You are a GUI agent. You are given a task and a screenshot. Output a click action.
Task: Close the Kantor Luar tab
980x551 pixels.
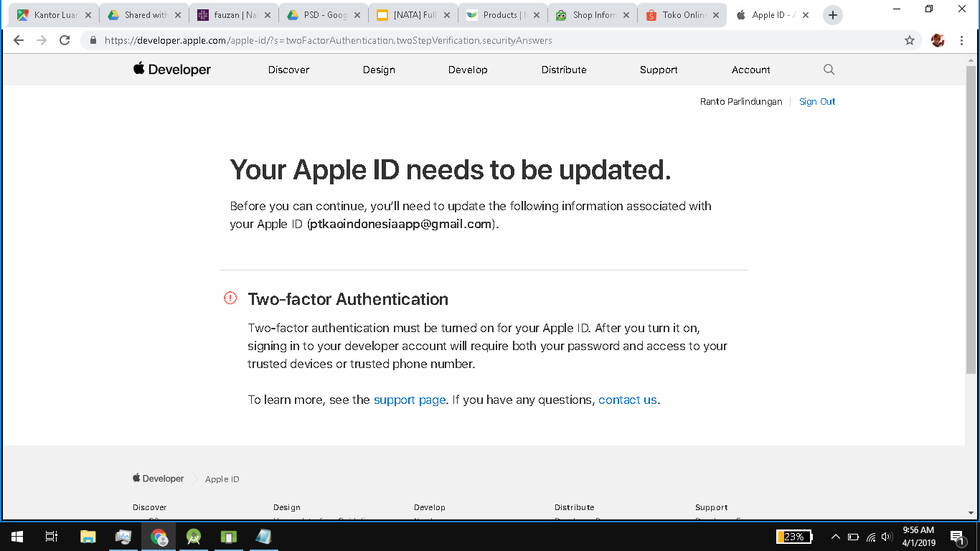click(88, 15)
